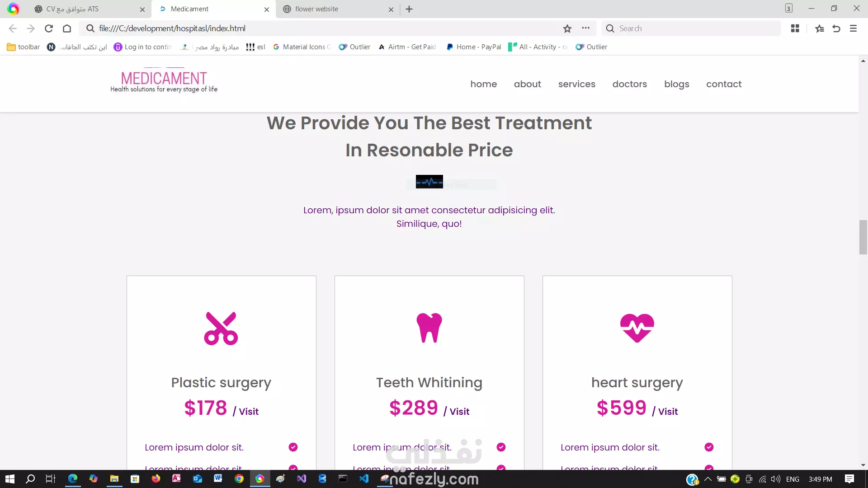
Task: Bookmark page with the star icon
Action: (567, 28)
